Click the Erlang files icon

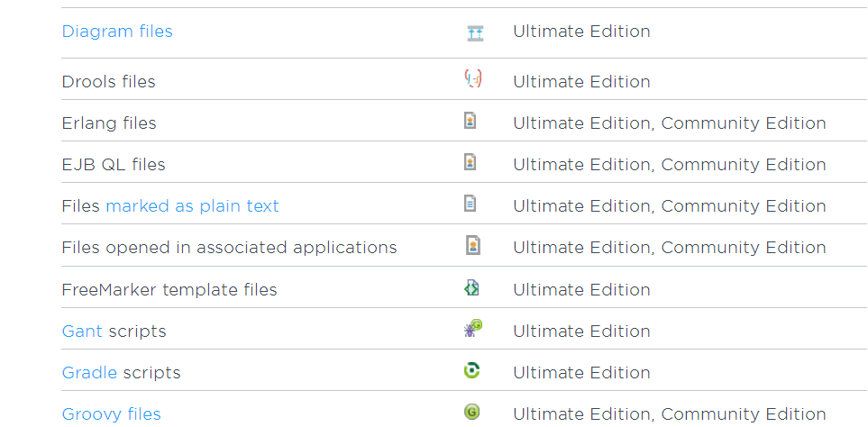[x=470, y=121]
